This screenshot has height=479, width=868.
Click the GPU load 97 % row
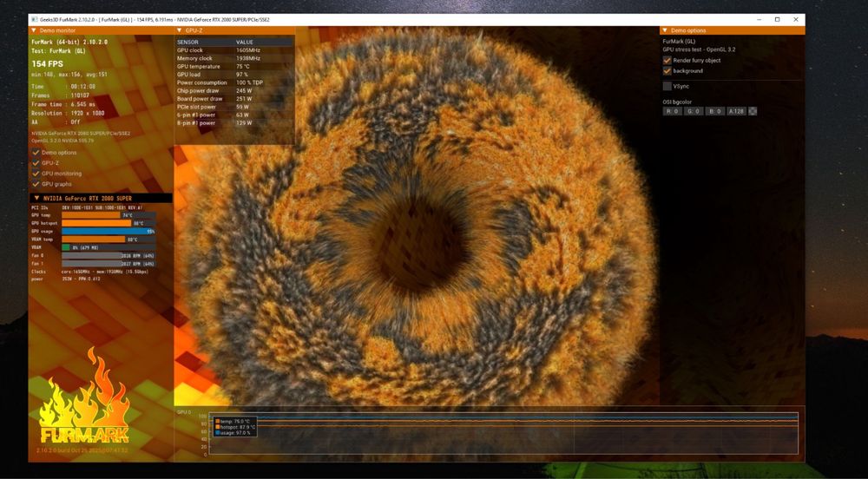[x=234, y=74]
